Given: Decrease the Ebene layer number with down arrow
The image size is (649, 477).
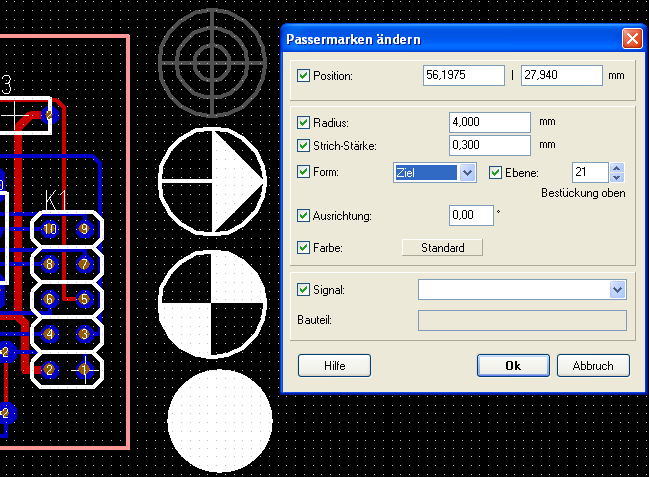Looking at the screenshot, I should coord(617,178).
